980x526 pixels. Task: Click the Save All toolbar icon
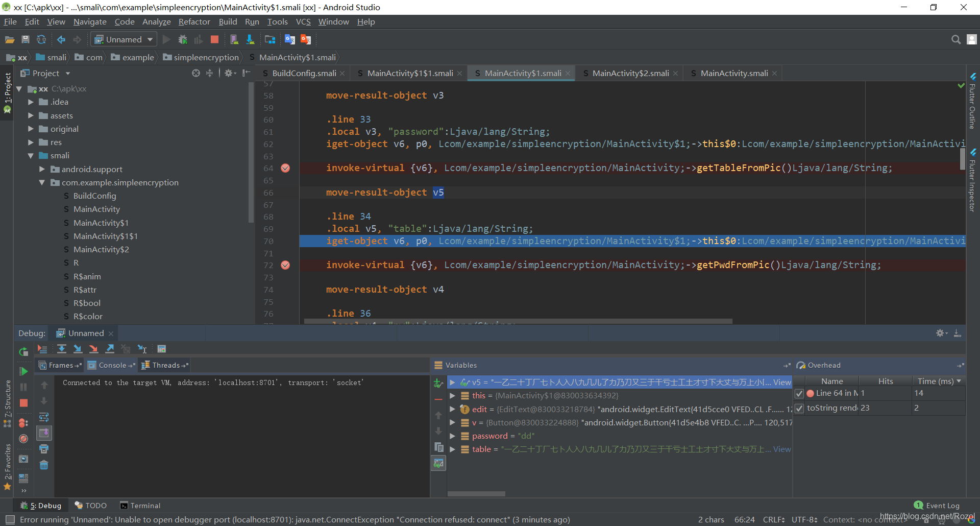(x=26, y=39)
